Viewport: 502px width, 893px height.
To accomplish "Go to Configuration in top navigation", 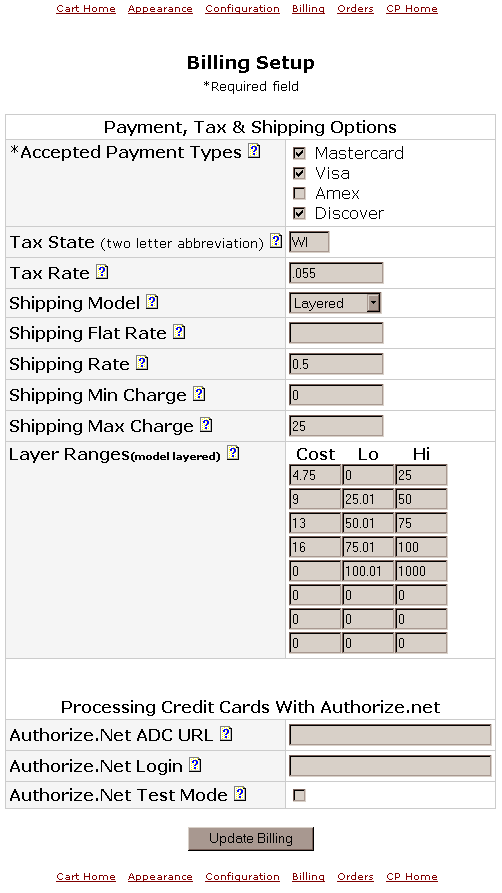I will tap(242, 9).
